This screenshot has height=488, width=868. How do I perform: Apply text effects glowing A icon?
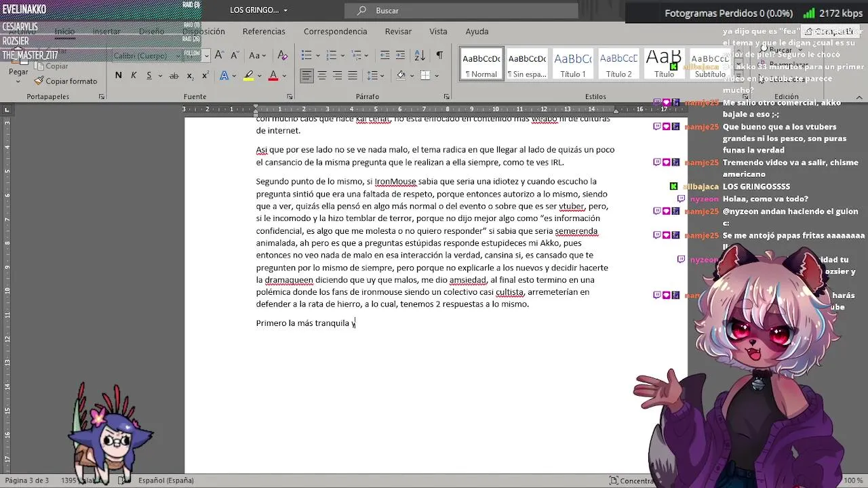coord(224,75)
